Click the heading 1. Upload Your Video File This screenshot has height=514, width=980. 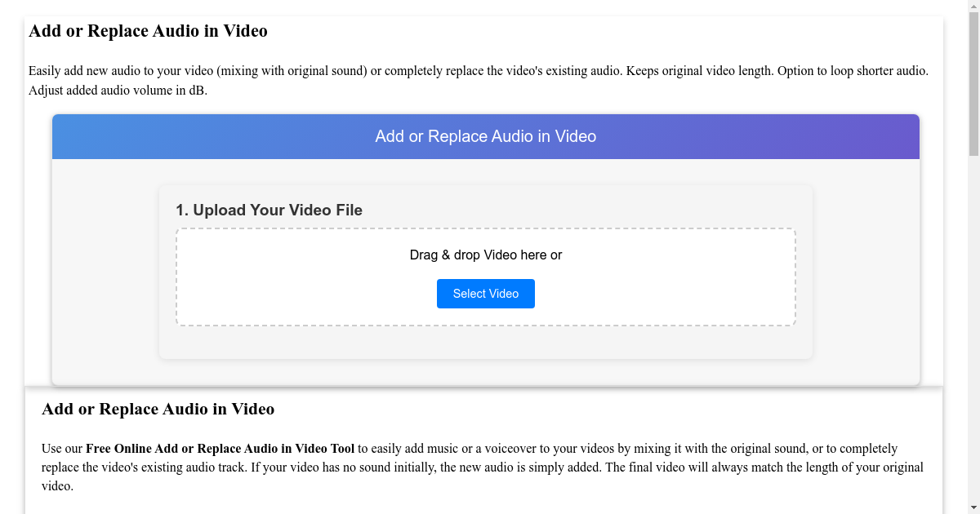[x=269, y=210]
